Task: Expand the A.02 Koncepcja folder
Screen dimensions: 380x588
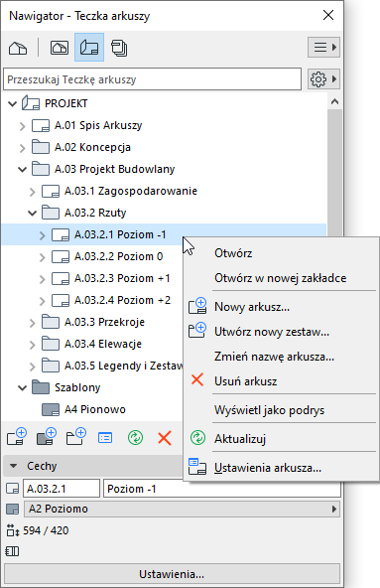Action: pos(23,148)
